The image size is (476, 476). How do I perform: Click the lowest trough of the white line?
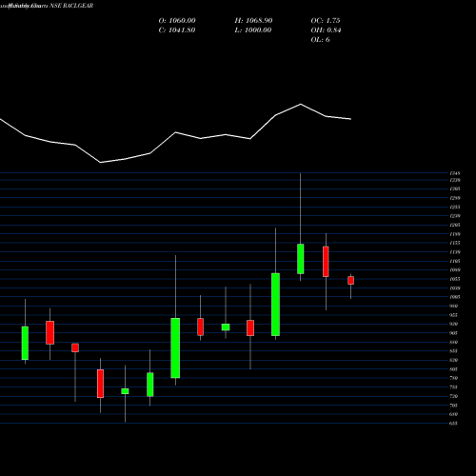[101, 163]
